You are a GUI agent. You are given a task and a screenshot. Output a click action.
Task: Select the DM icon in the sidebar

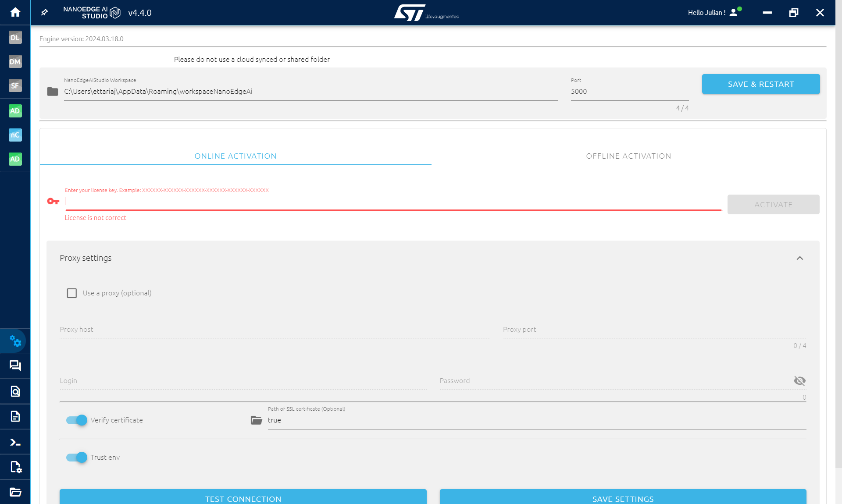[15, 62]
